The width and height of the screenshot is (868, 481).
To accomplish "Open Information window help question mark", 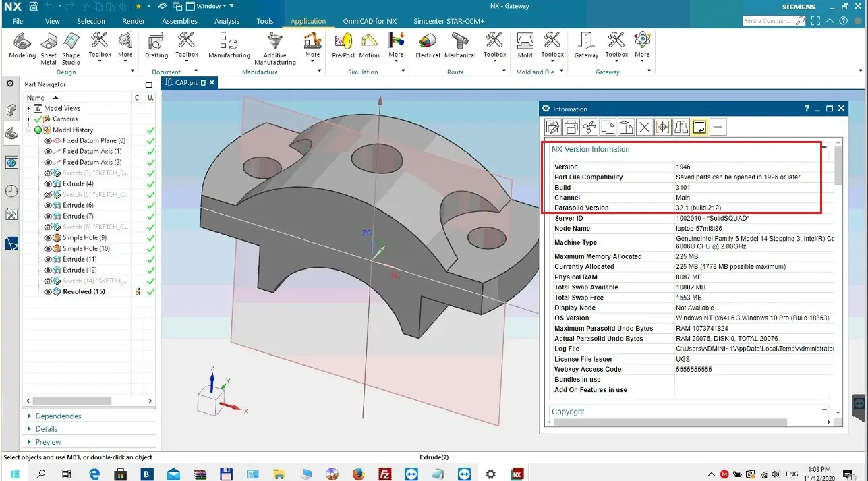I will (807, 109).
